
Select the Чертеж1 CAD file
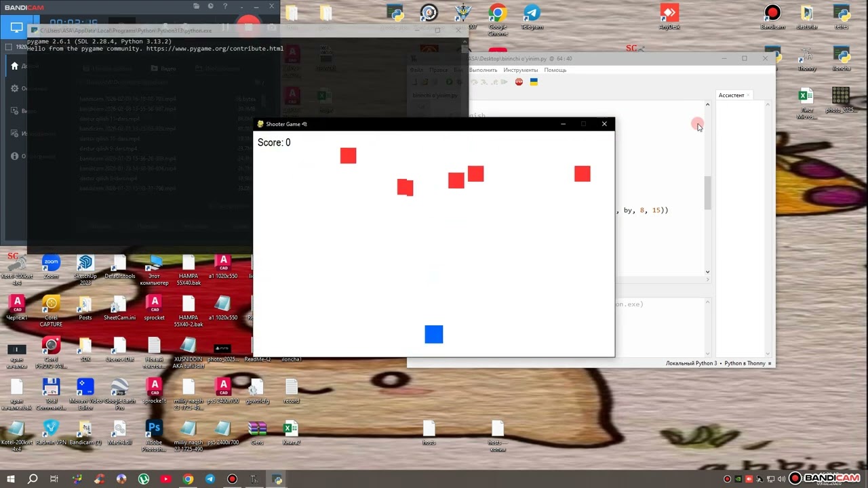(x=17, y=308)
